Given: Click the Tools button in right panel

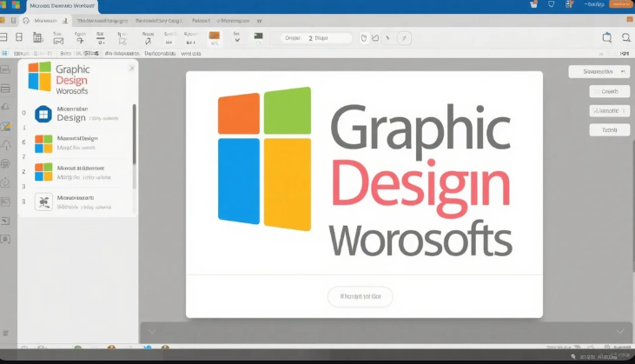Looking at the screenshot, I should click(x=610, y=130).
